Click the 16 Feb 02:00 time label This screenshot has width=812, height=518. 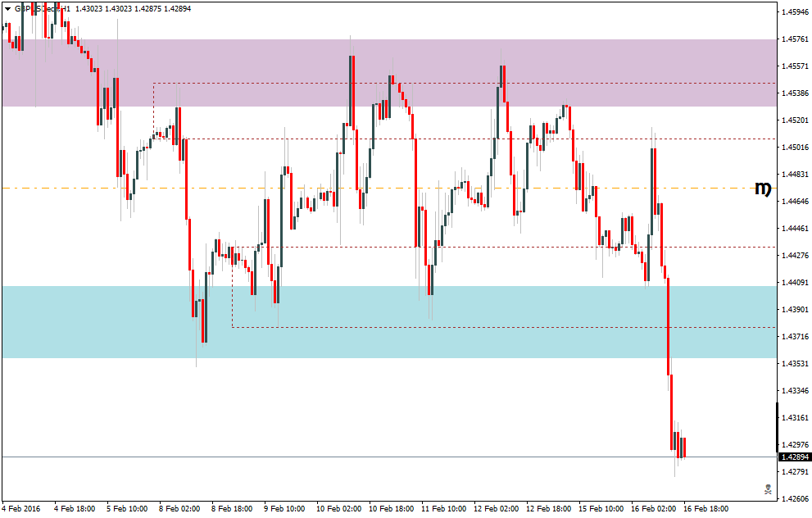[654, 509]
